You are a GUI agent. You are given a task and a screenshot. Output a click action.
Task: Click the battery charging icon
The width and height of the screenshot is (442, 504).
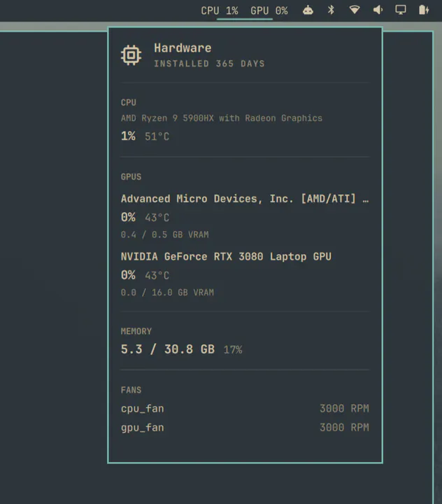(x=424, y=10)
